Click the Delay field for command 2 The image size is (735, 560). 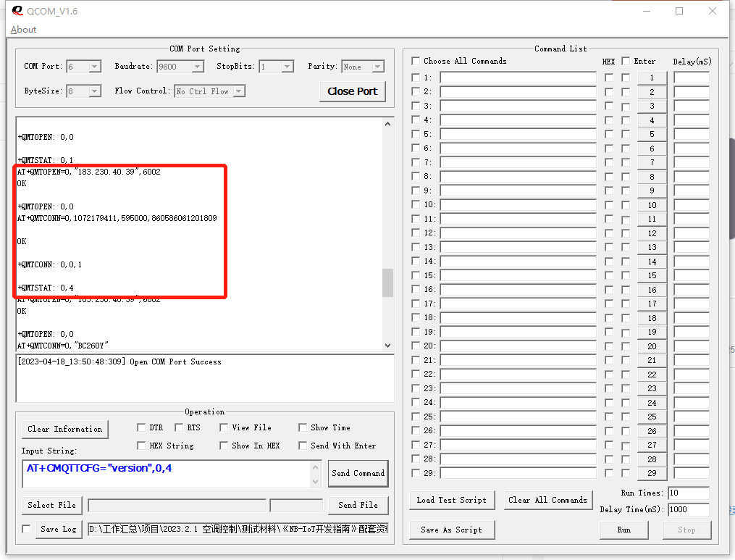tap(692, 92)
